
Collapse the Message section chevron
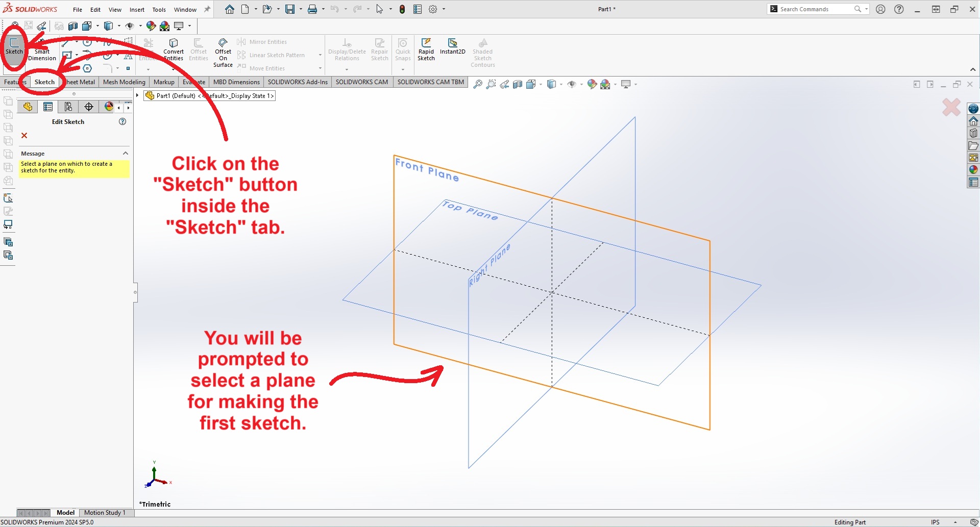click(x=125, y=154)
